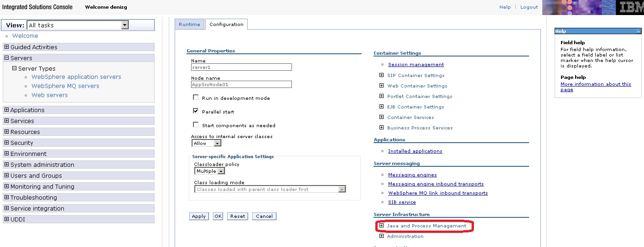Image resolution: width=644 pixels, height=247 pixels.
Task: Expand the Security navigation section
Action: (x=6, y=143)
